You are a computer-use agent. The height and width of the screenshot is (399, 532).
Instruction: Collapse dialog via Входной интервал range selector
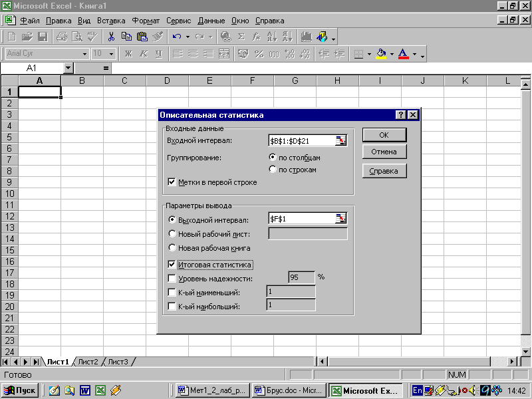340,140
